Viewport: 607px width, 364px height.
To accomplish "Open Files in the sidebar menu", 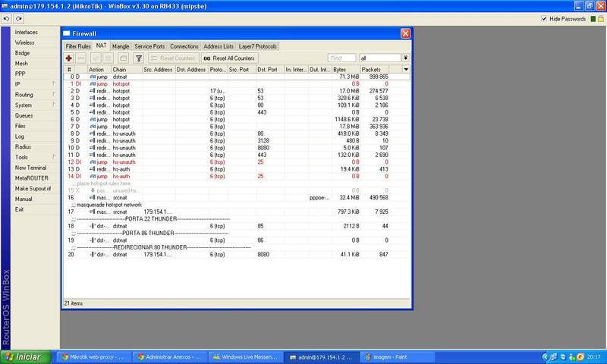I will (x=20, y=126).
